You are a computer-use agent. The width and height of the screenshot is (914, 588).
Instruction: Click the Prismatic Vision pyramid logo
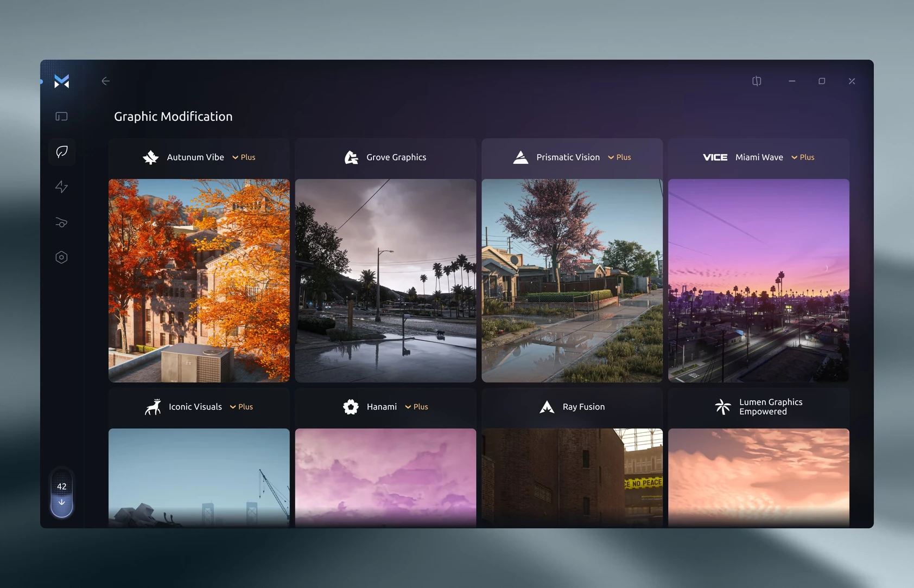point(521,157)
